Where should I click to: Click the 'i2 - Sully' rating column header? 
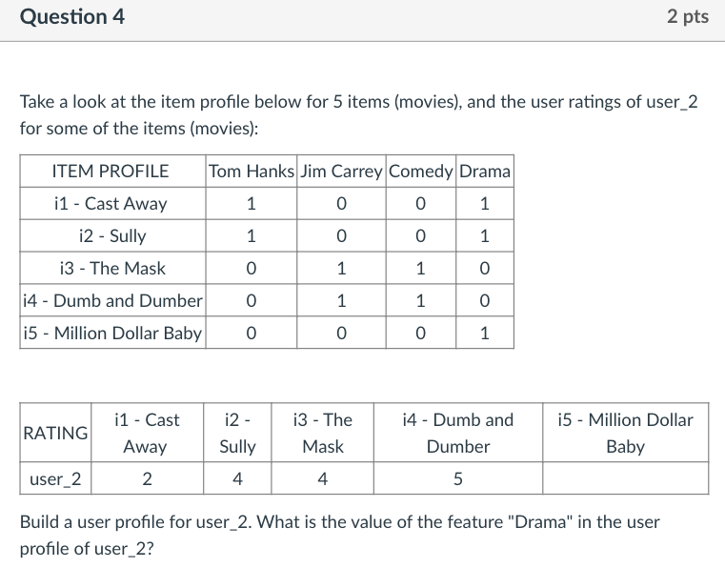click(x=237, y=433)
